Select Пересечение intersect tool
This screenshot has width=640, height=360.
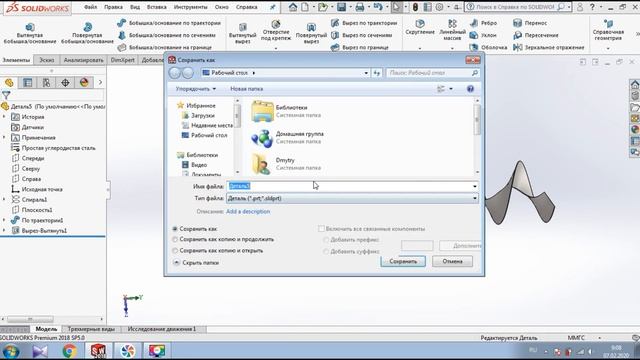click(536, 36)
